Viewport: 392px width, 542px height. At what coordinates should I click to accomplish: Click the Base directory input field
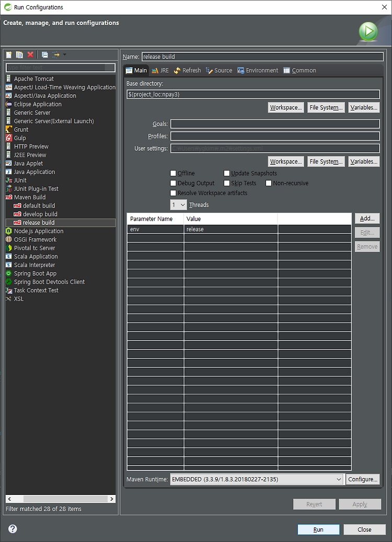point(253,94)
